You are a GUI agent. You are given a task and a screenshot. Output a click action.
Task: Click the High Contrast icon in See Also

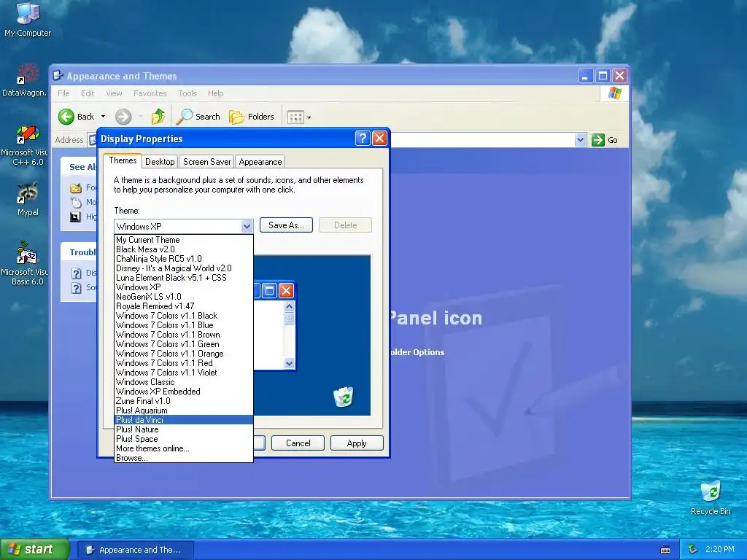(76, 217)
